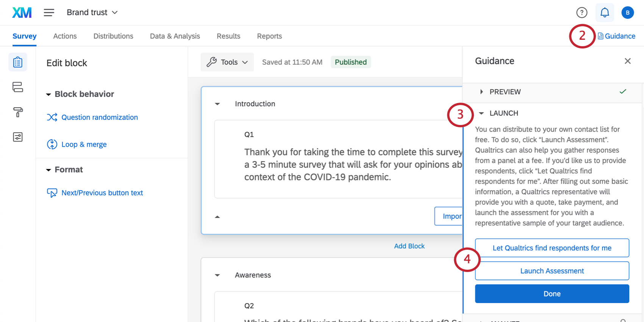The image size is (644, 322).
Task: Select the survey builder clipboard icon
Action: (18, 62)
